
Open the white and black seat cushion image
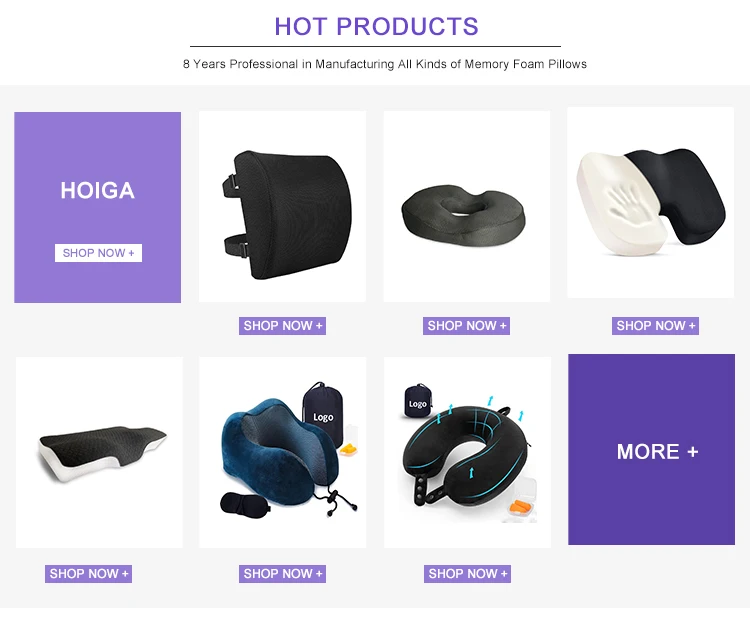(x=651, y=202)
